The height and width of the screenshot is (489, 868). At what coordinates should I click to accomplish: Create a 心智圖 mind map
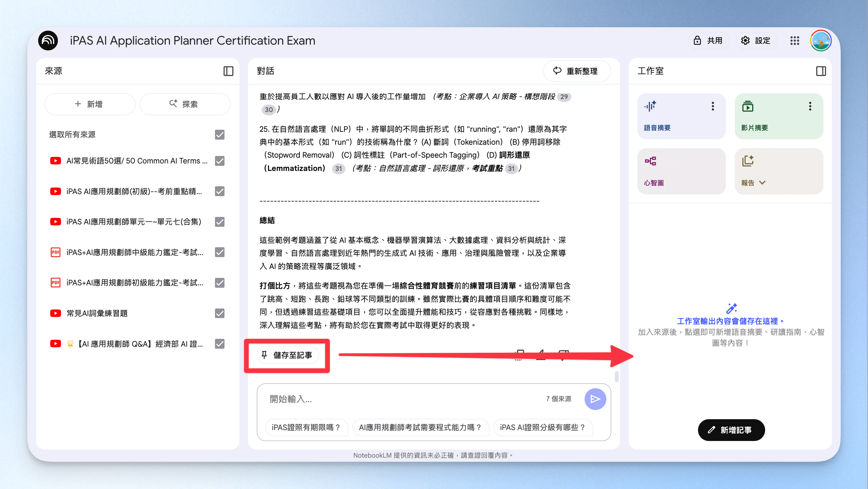681,171
